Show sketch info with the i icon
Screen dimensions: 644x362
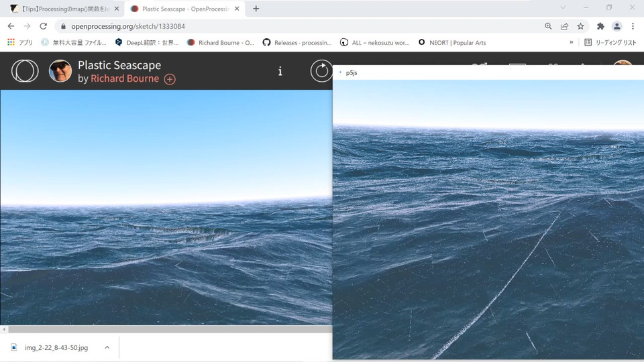coord(280,72)
